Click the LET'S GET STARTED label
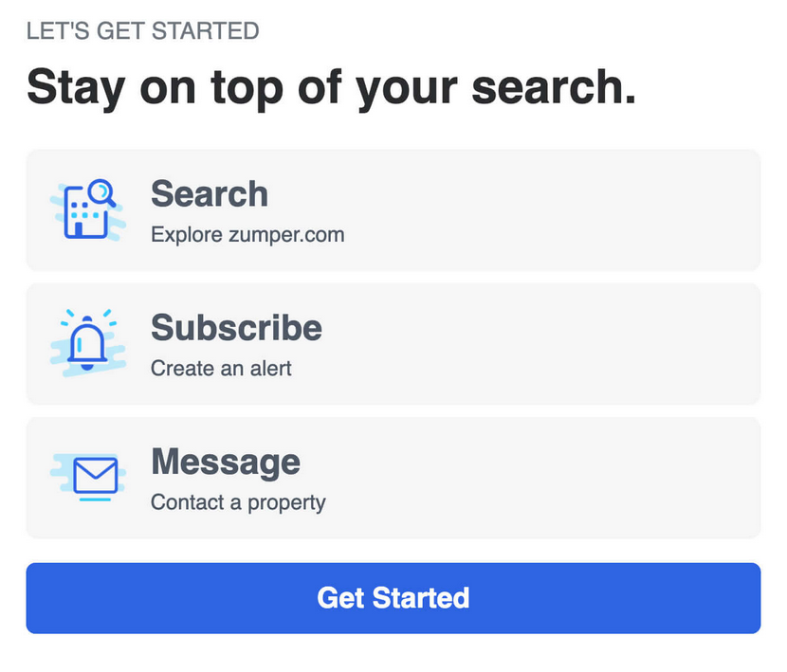Screen dimensions: 787x672 143,30
